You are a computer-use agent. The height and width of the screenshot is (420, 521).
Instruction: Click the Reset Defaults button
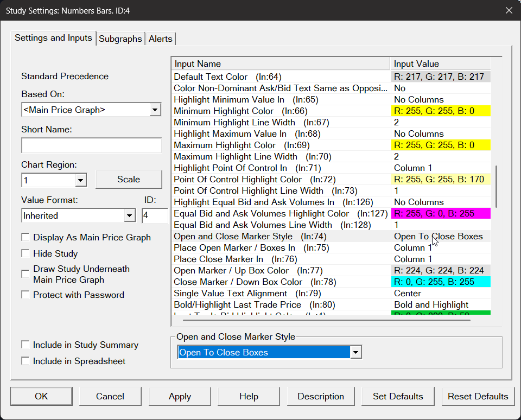(x=478, y=396)
